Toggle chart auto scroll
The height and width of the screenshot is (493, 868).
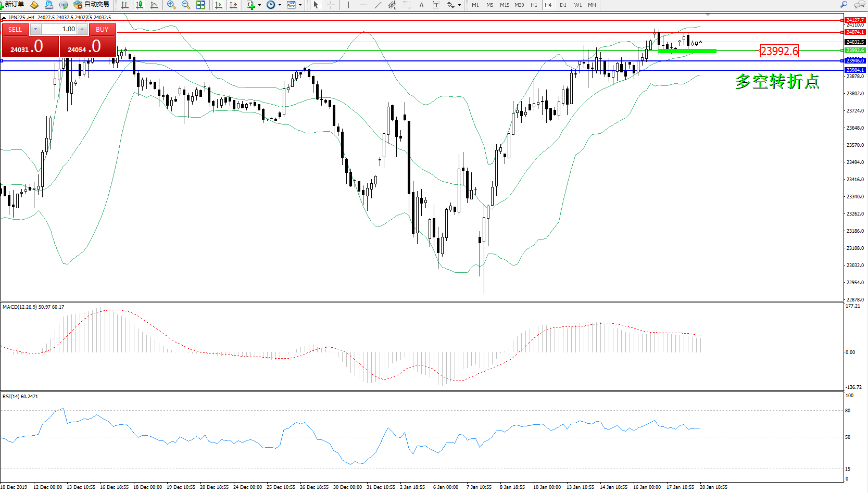(219, 5)
